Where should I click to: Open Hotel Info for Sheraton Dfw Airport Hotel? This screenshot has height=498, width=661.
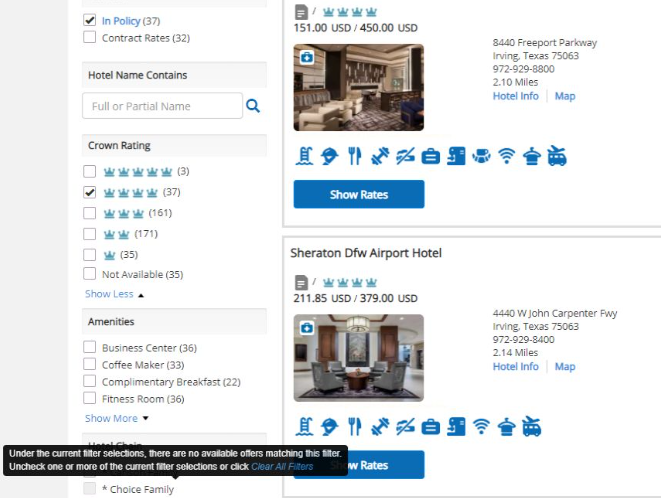coord(516,366)
